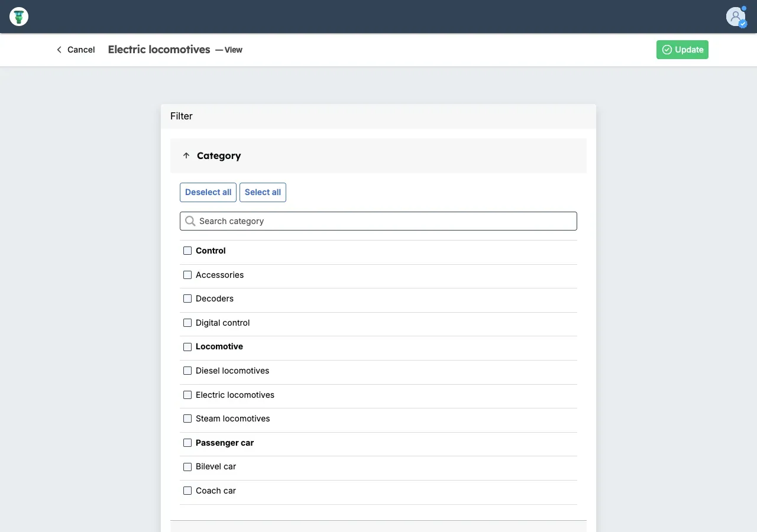Tick the Coach car checkbox

click(x=187, y=491)
